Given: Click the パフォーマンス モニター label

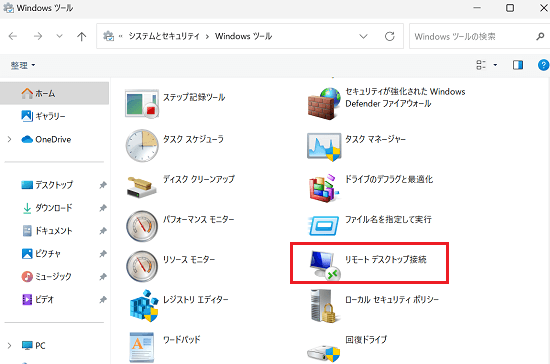Looking at the screenshot, I should [199, 220].
